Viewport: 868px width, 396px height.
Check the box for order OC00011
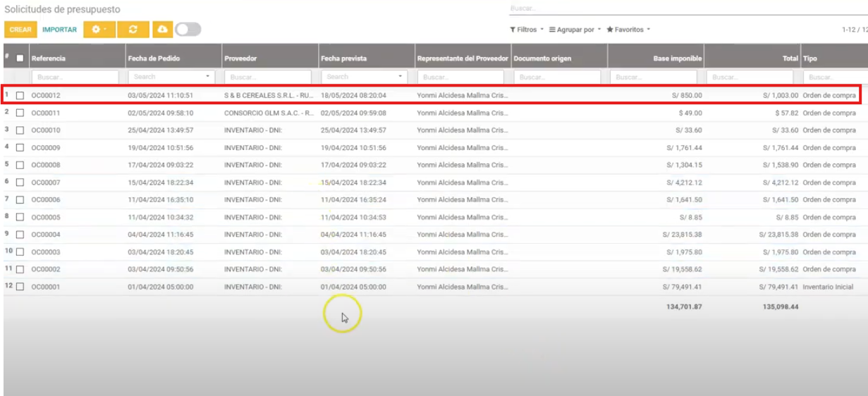[20, 113]
